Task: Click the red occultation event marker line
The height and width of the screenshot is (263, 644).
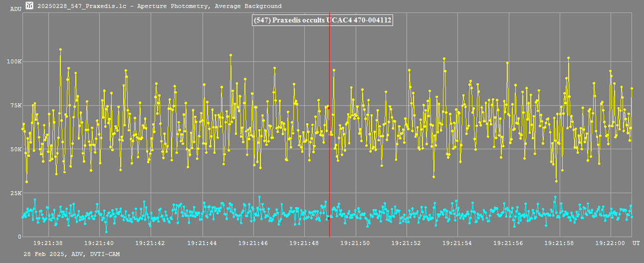Action: point(329,125)
